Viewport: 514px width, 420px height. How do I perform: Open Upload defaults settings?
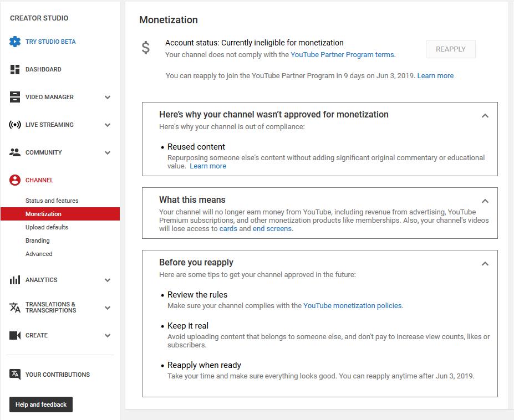click(47, 227)
